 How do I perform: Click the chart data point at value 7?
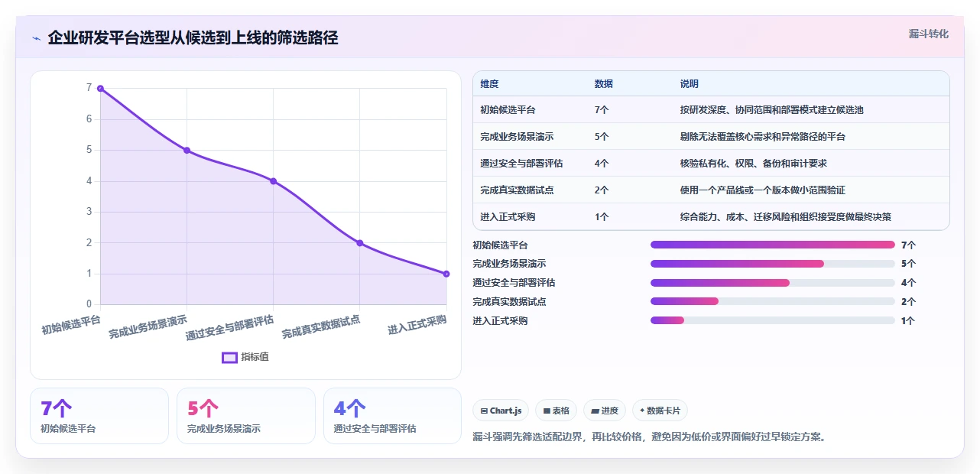pos(100,89)
